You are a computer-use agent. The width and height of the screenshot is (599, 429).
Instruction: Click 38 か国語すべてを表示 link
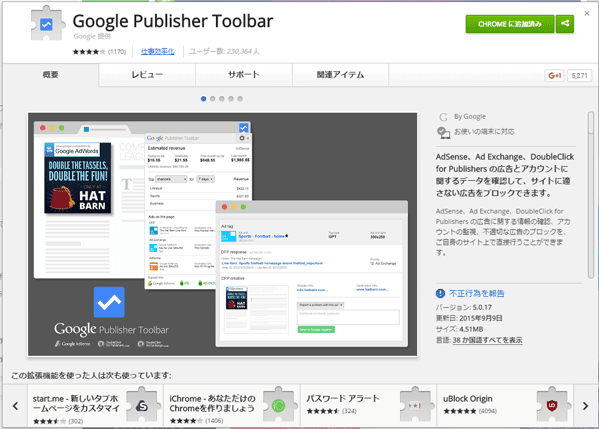[487, 340]
